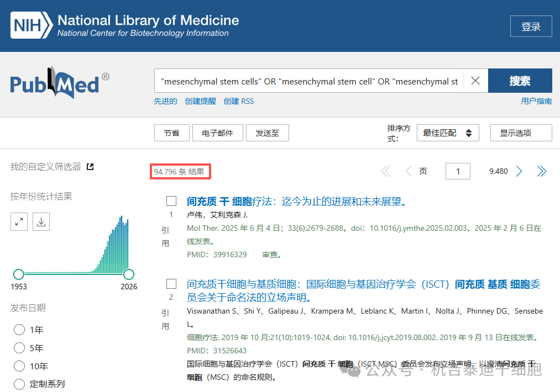Open the 先进的 advanced search link
This screenshot has width=560, height=392.
165,101
